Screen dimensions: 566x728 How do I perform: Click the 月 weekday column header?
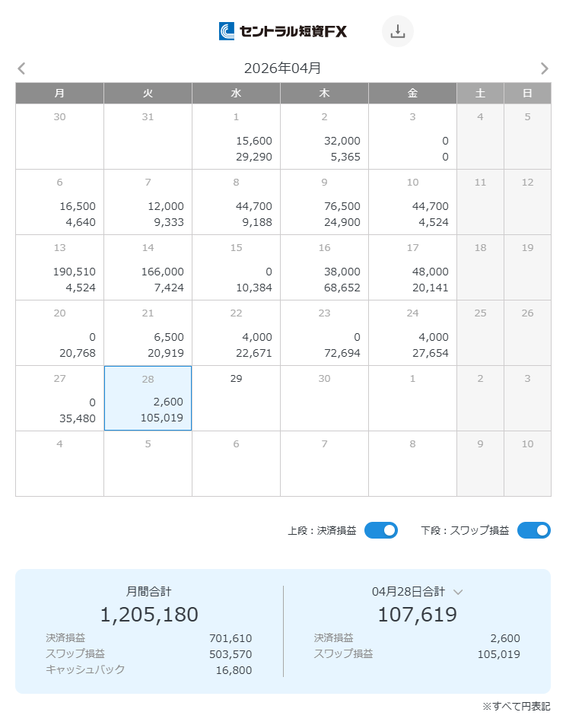click(59, 93)
